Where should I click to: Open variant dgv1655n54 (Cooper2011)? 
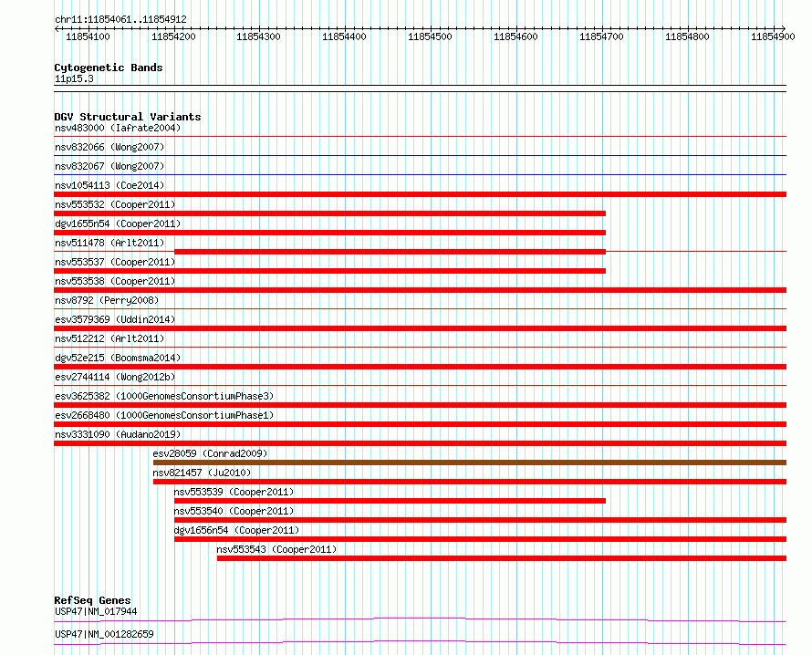tap(118, 224)
